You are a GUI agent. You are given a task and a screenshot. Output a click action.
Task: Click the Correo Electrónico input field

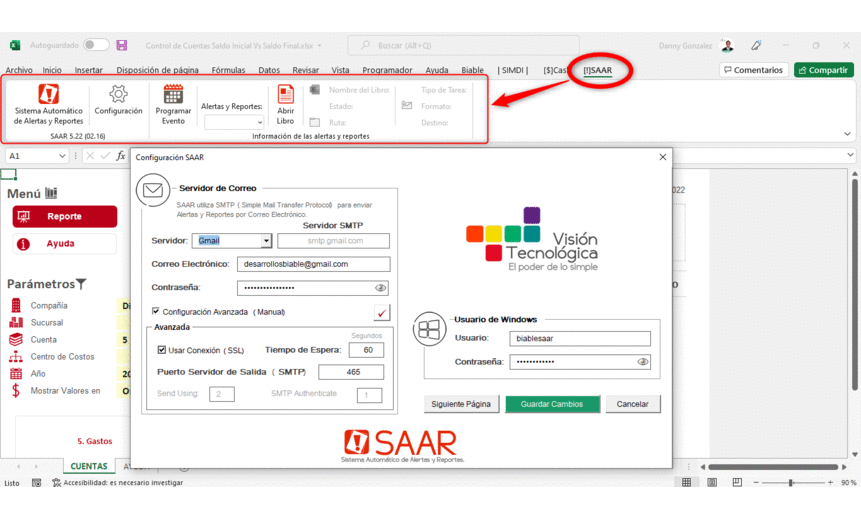(314, 264)
